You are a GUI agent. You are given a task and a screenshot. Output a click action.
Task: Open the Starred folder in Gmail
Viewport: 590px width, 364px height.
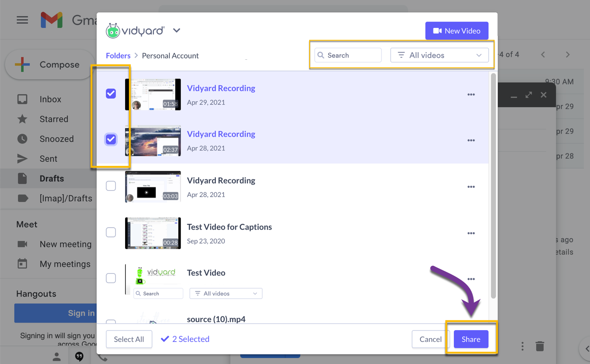[54, 119]
